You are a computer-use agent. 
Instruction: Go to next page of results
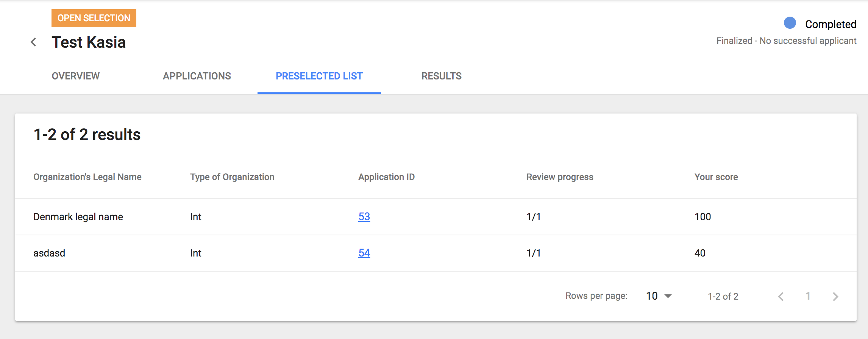[x=835, y=297]
